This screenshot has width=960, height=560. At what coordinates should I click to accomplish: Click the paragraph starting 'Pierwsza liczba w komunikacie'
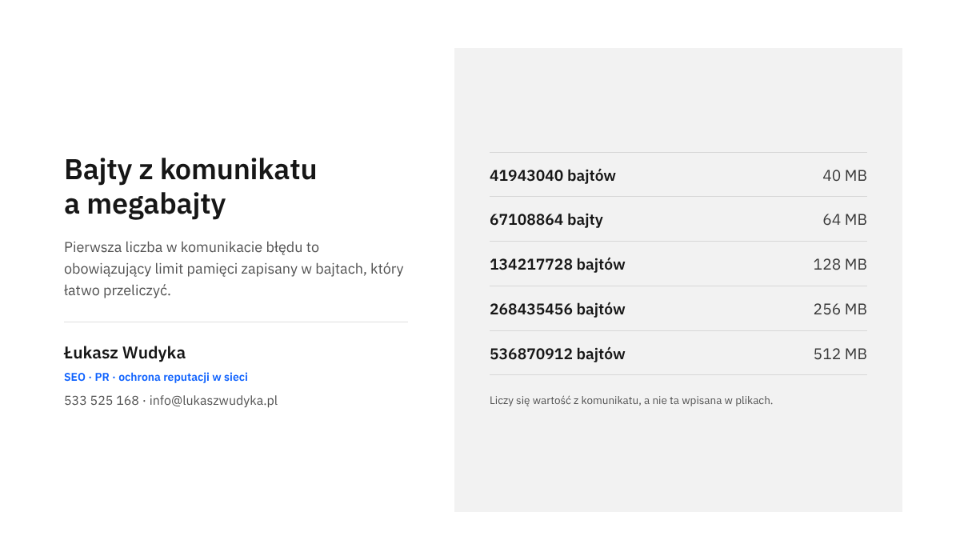pyautogui.click(x=234, y=269)
